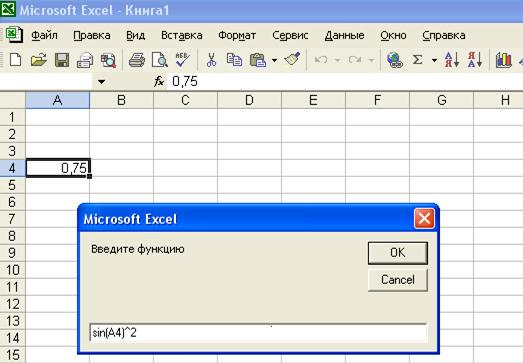Click the Excel icon in title bar

tap(8, 8)
